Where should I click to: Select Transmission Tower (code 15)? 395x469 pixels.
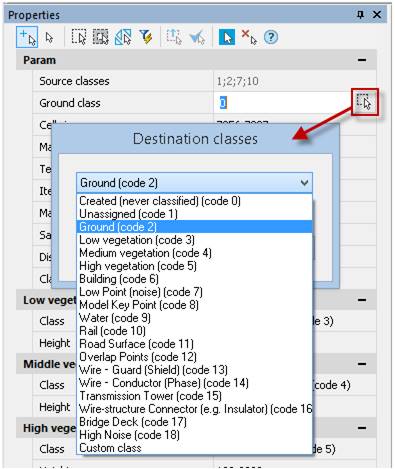[x=194, y=396]
